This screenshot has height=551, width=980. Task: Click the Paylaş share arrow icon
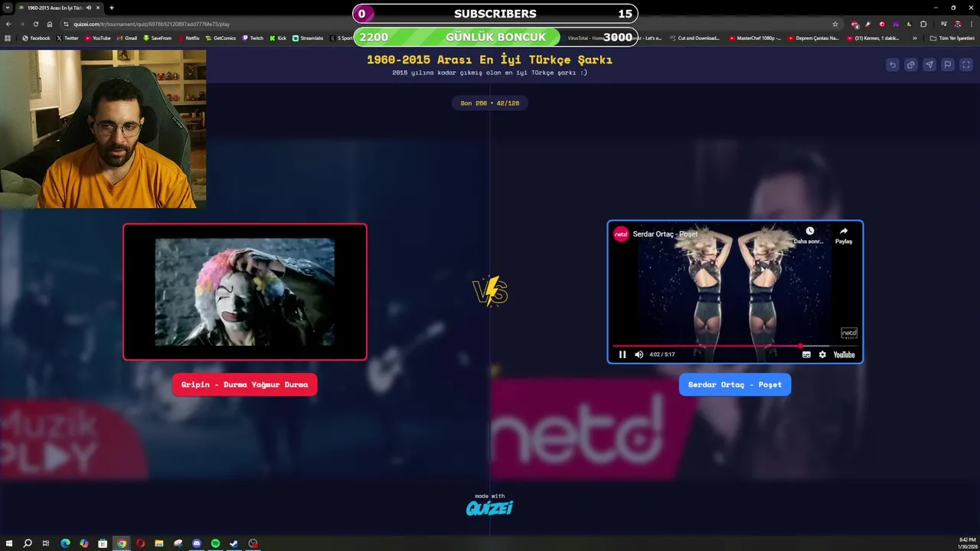click(843, 231)
